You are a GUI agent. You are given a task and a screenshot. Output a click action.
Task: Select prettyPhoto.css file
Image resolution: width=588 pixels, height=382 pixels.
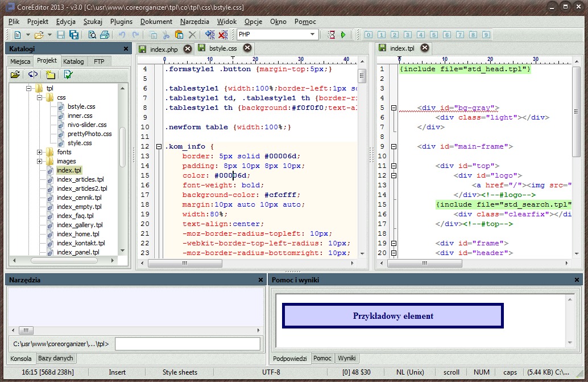(x=89, y=134)
